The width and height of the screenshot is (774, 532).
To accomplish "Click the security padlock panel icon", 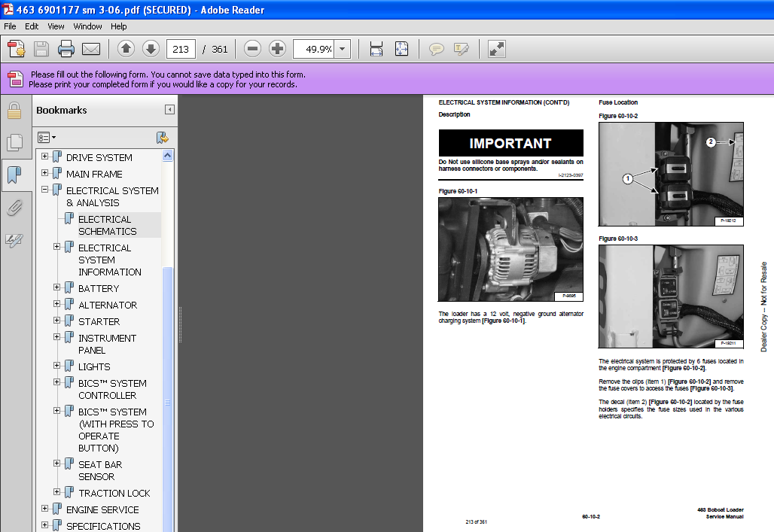I will [14, 111].
